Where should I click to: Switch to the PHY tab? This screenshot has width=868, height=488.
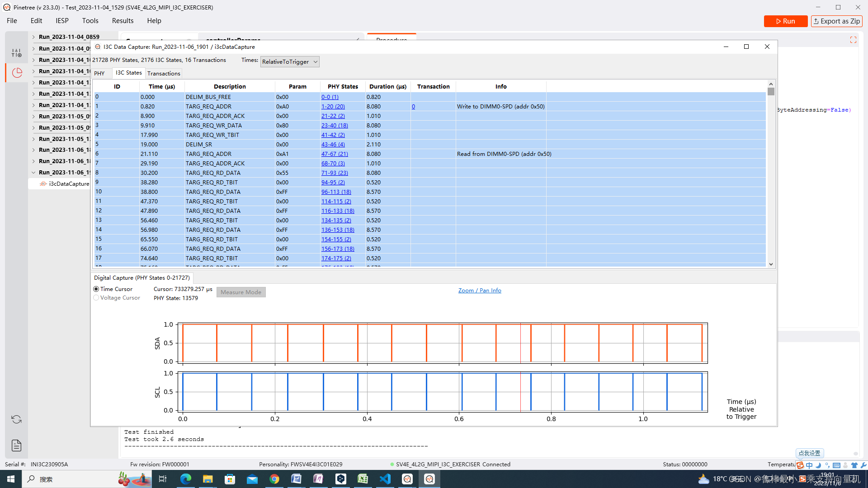[99, 73]
